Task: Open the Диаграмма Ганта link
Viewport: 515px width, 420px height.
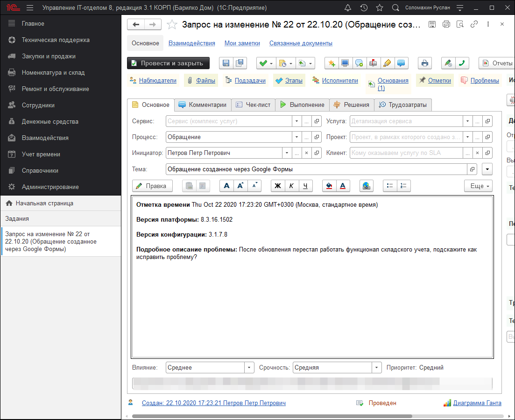Action: (x=477, y=403)
